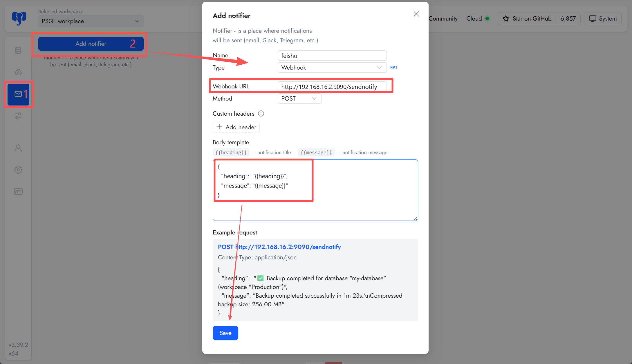Click the Example request heading
Screen dimensions: 632x364
[235, 232]
